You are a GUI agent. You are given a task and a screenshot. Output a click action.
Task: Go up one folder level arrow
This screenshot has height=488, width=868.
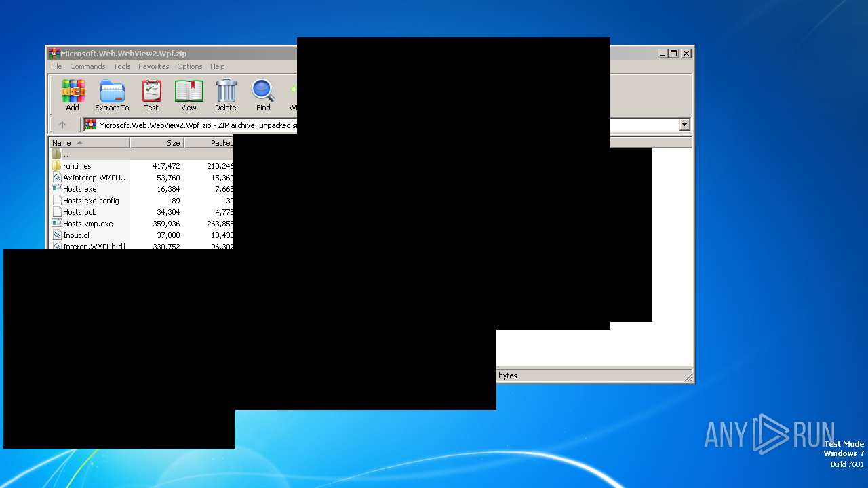[62, 125]
